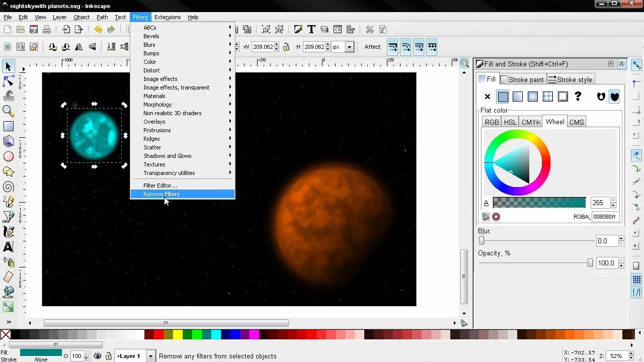This screenshot has height=362, width=644.
Task: Open Align and Distribute icon
Action: tap(351, 30)
